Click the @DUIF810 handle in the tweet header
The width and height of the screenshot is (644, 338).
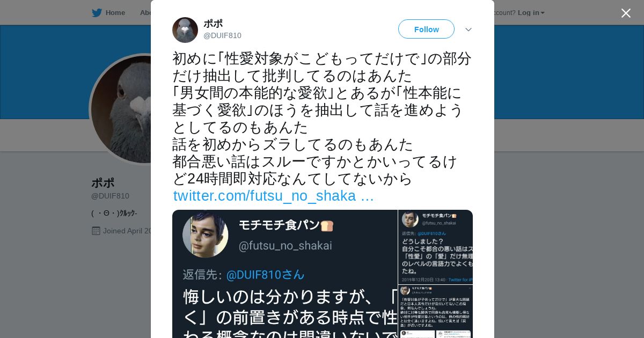tap(222, 35)
